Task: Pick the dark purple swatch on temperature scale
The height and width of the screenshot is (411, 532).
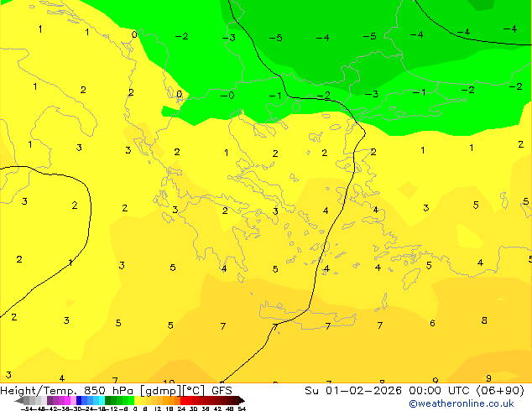Action: [x=50, y=400]
